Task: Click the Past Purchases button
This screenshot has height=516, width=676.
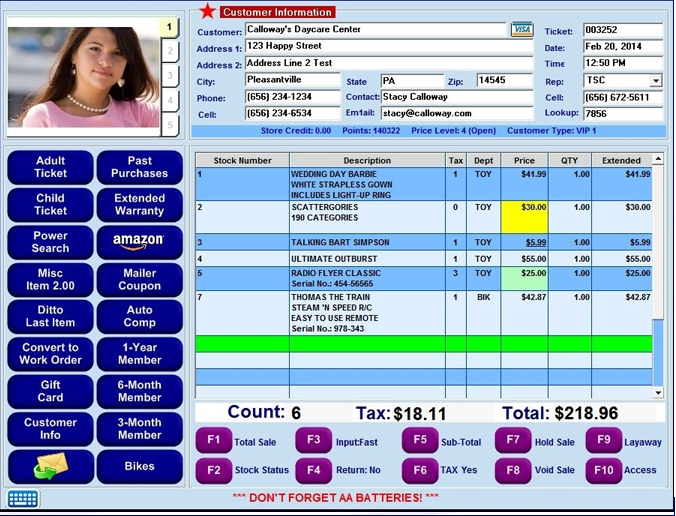Action: click(x=140, y=167)
